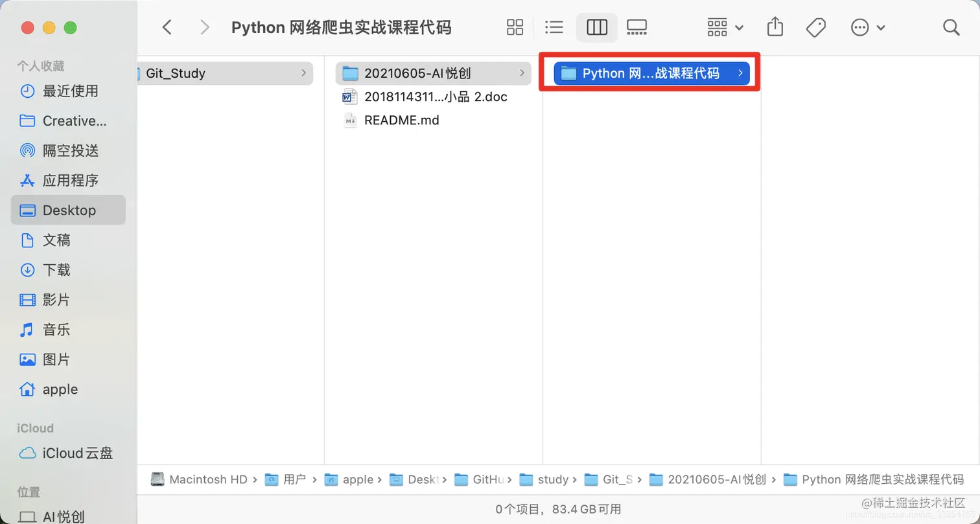Click apple in the path bar
Screen dimensions: 980x524
point(349,479)
